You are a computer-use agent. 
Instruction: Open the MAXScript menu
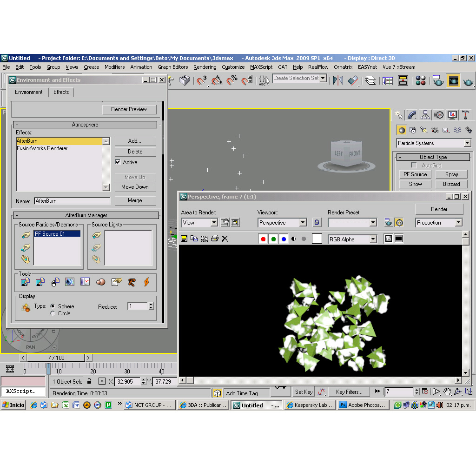(x=261, y=67)
